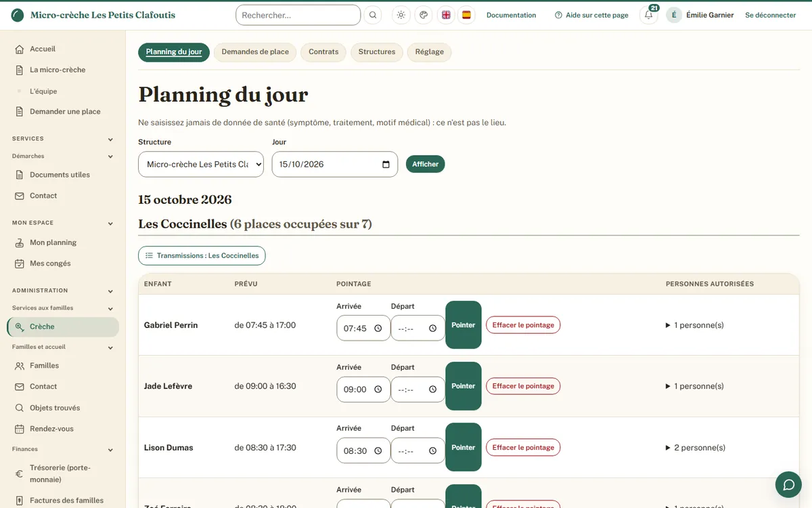This screenshot has width=812, height=508.
Task: Open the chat bubble widget
Action: coord(788,484)
